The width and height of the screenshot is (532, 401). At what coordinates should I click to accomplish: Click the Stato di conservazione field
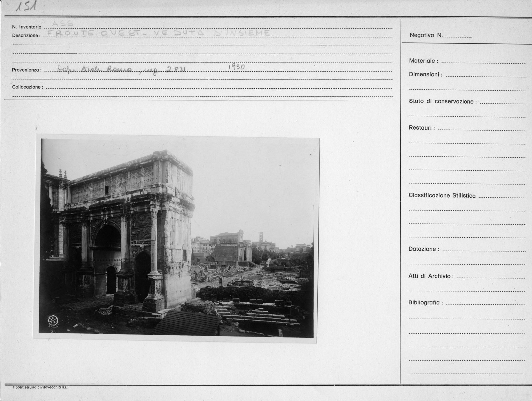pos(502,101)
